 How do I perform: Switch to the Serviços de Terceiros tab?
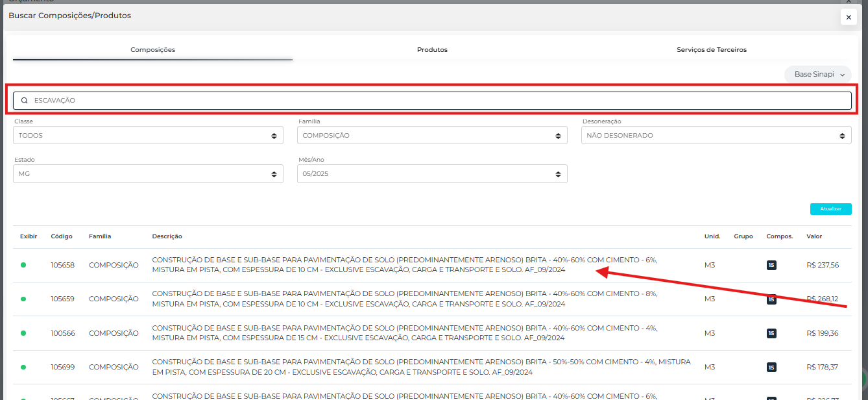tap(711, 50)
